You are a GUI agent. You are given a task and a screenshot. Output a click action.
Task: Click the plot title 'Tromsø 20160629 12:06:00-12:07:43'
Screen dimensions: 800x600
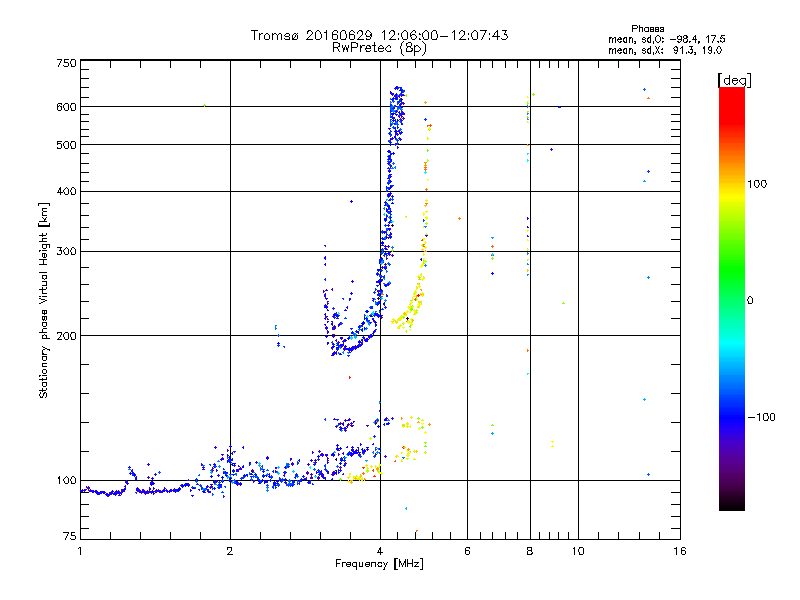379,35
